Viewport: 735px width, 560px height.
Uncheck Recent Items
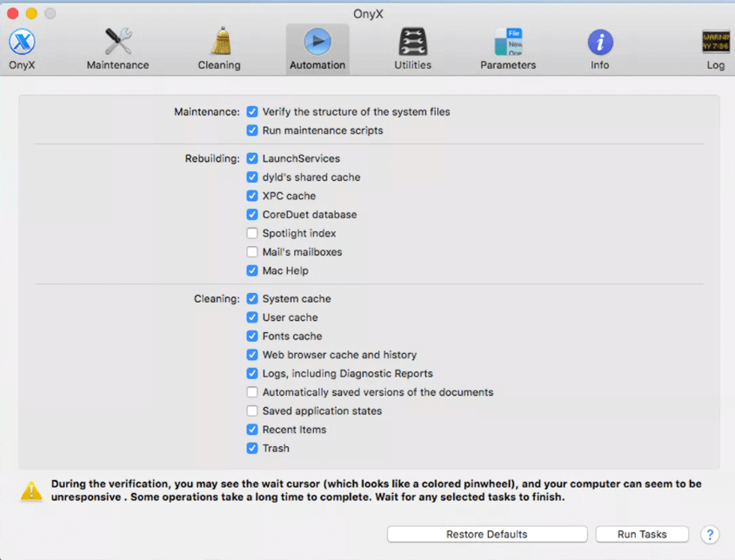point(252,430)
